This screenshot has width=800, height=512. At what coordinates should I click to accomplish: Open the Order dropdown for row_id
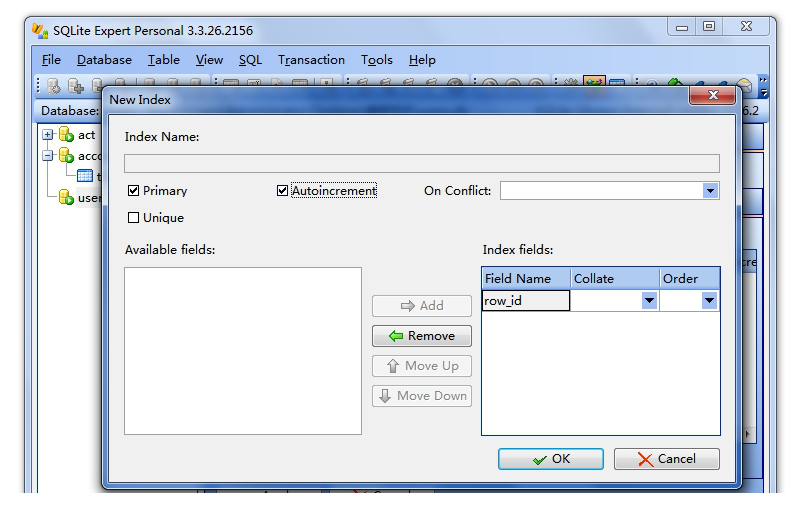point(709,300)
